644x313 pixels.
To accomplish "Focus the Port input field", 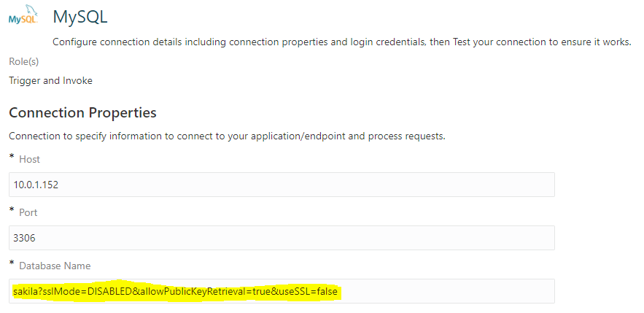I will pyautogui.click(x=282, y=238).
